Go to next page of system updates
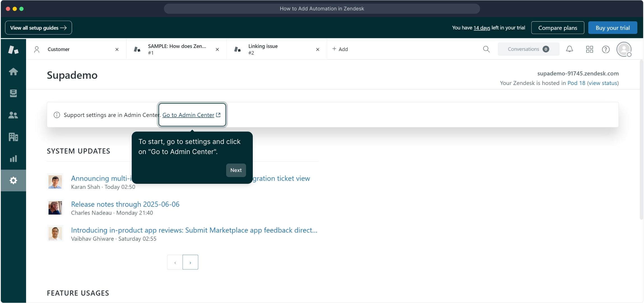 (x=190, y=262)
